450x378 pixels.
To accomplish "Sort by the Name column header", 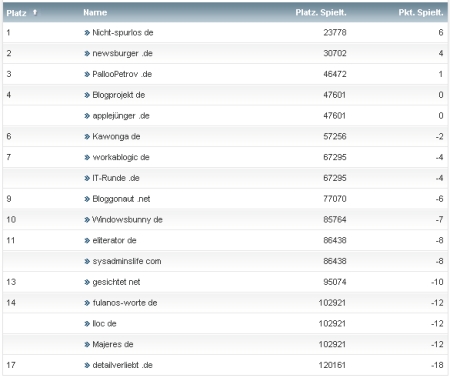I will (x=95, y=13).
